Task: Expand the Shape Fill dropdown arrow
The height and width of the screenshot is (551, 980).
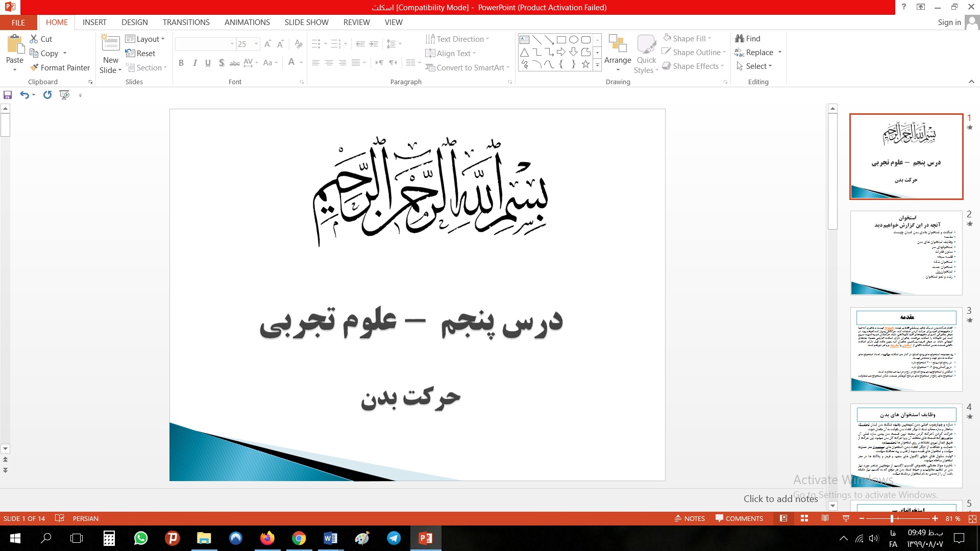Action: tap(709, 38)
